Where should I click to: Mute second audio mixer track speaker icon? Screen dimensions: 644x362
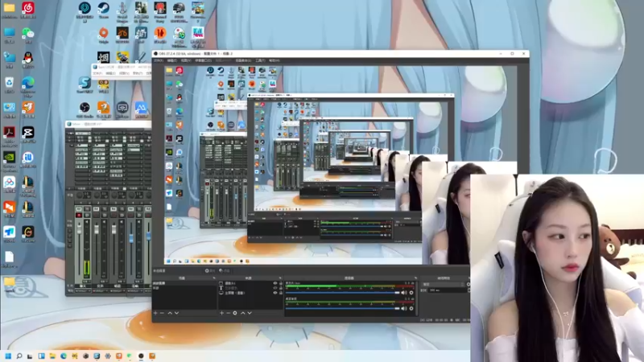point(404,308)
